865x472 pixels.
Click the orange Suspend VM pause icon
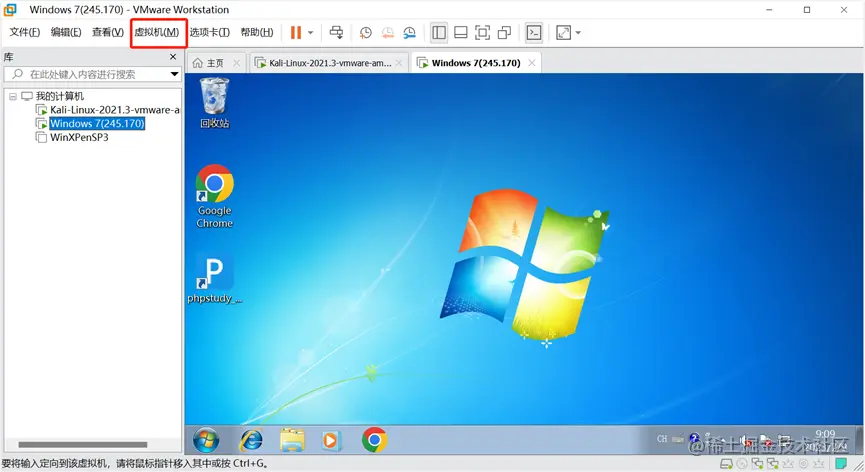[x=296, y=33]
